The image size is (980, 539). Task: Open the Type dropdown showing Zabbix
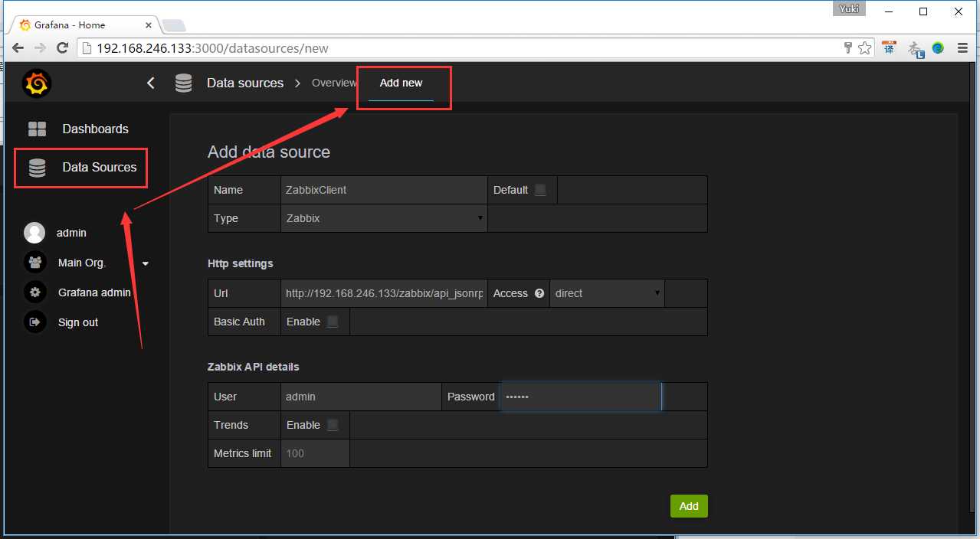coord(384,218)
